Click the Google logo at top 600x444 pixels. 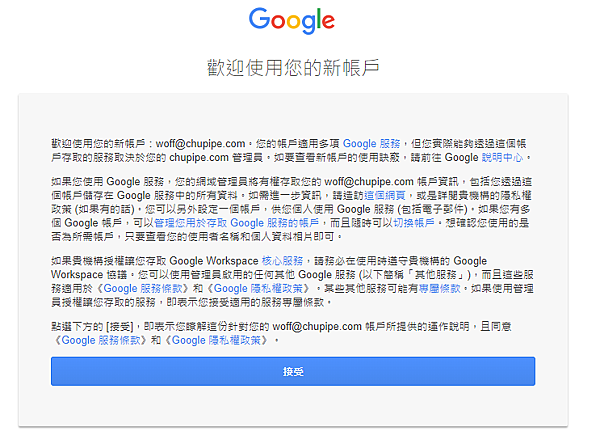292,21
